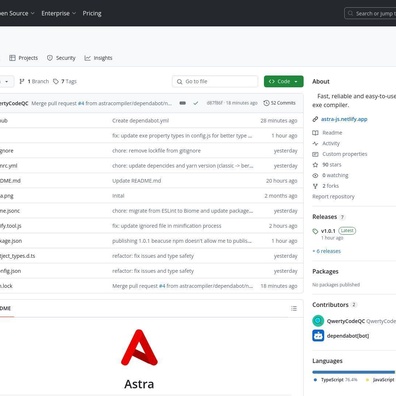
Task: Open 'chore: remove lockfile from gitignore' commit
Action: (x=156, y=151)
